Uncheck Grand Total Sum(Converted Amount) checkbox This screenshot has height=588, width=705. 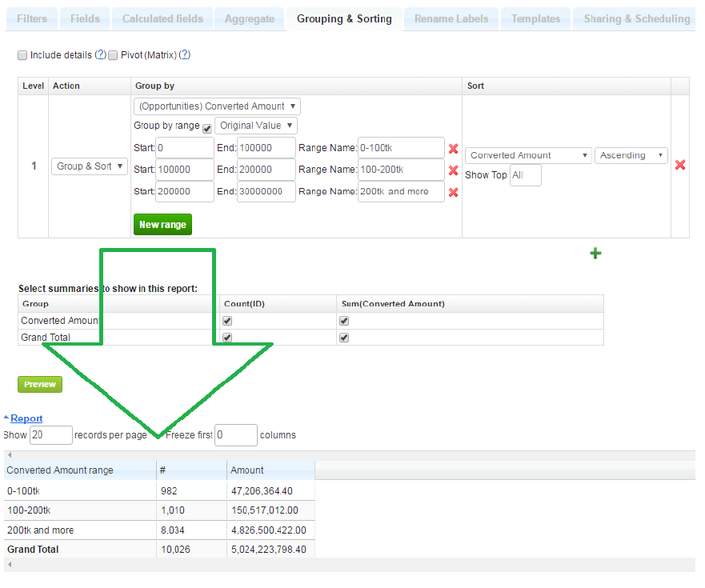(x=344, y=338)
